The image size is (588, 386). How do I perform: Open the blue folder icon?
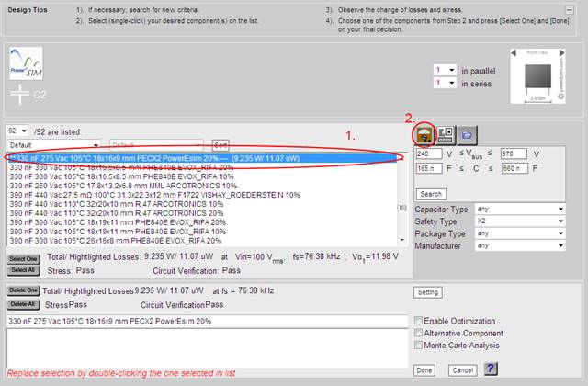[467, 133]
